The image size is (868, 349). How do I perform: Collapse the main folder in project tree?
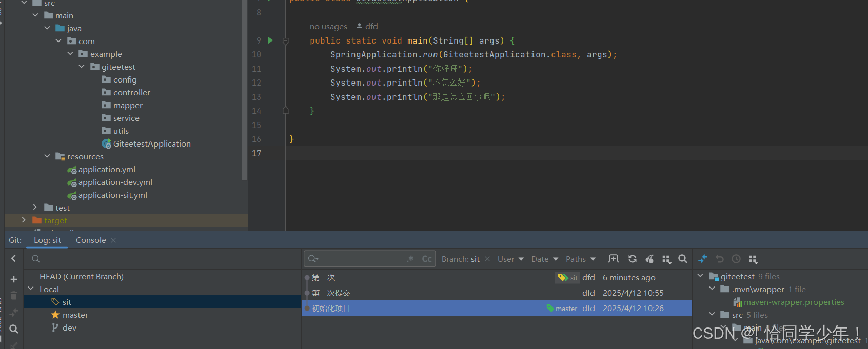(x=35, y=15)
